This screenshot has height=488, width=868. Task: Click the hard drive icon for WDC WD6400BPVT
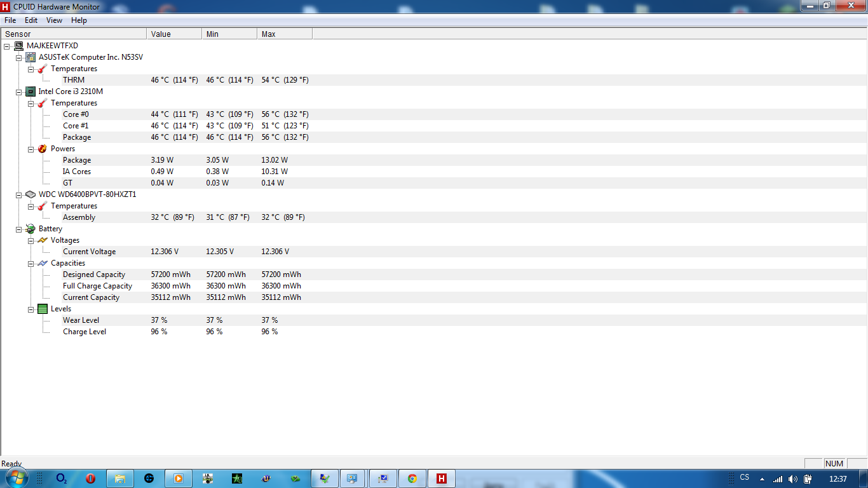(x=31, y=194)
